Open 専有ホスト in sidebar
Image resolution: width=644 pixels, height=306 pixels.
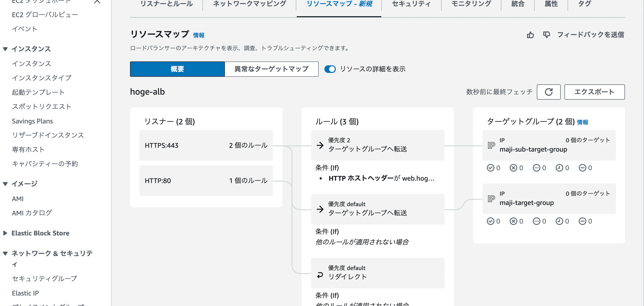click(x=28, y=149)
